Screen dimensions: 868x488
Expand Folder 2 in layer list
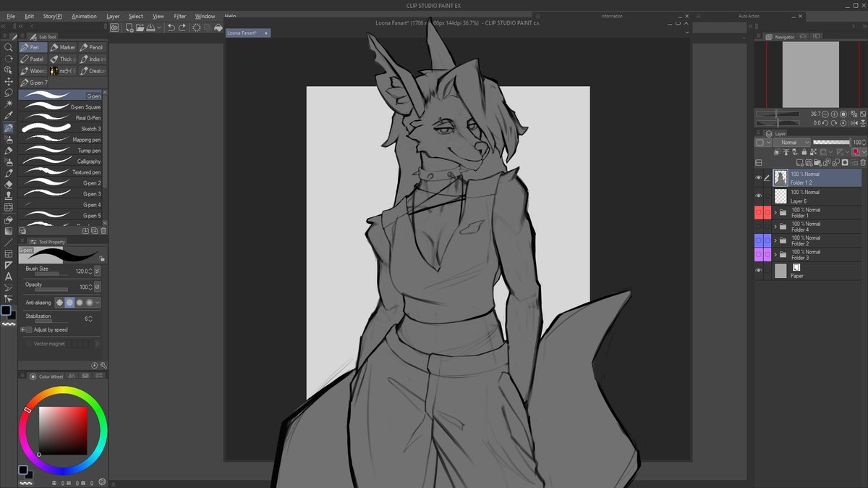[775, 240]
